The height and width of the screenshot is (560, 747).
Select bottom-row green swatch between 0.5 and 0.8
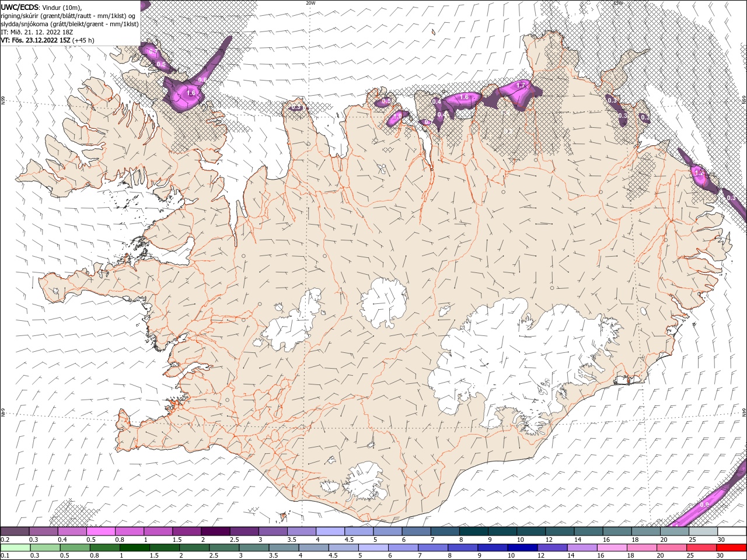pos(75,548)
